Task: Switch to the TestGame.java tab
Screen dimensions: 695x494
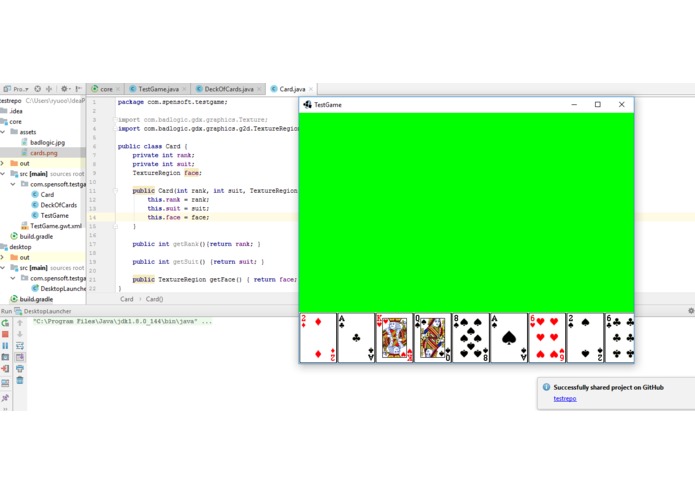Action: pos(158,89)
